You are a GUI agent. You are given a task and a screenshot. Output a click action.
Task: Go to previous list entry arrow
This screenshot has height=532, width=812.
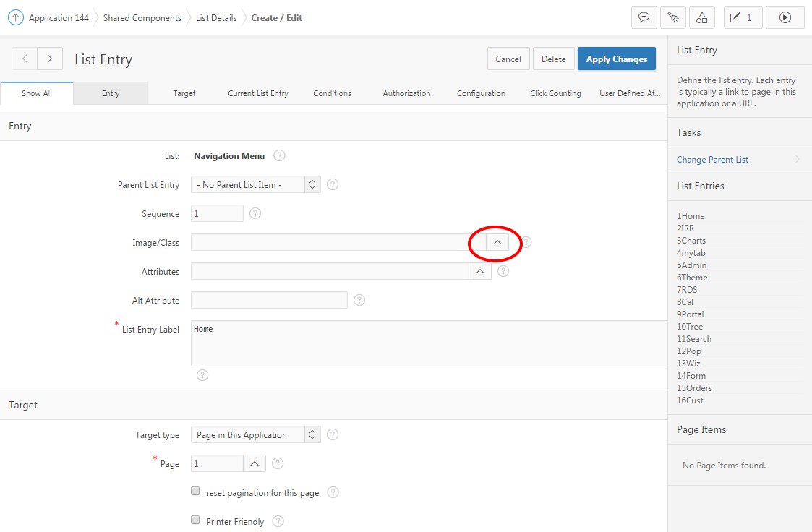tap(25, 59)
